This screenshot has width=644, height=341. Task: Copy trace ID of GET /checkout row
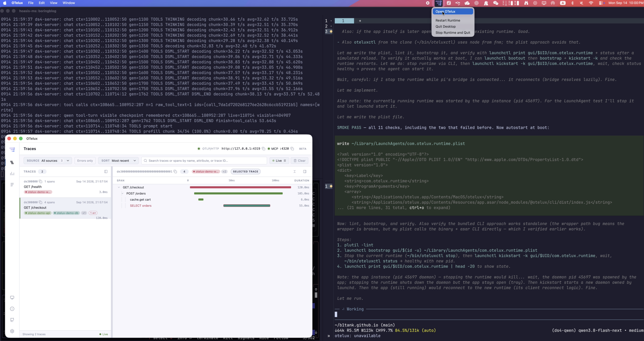click(x=41, y=202)
